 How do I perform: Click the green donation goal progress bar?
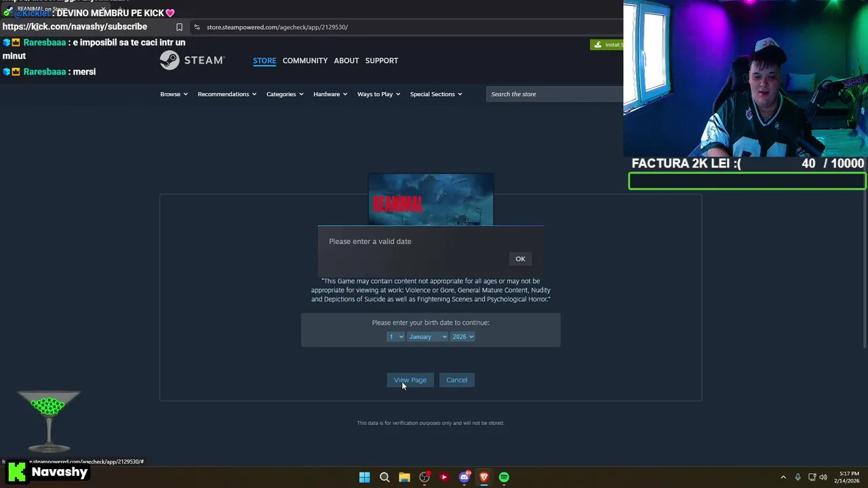[x=747, y=181]
